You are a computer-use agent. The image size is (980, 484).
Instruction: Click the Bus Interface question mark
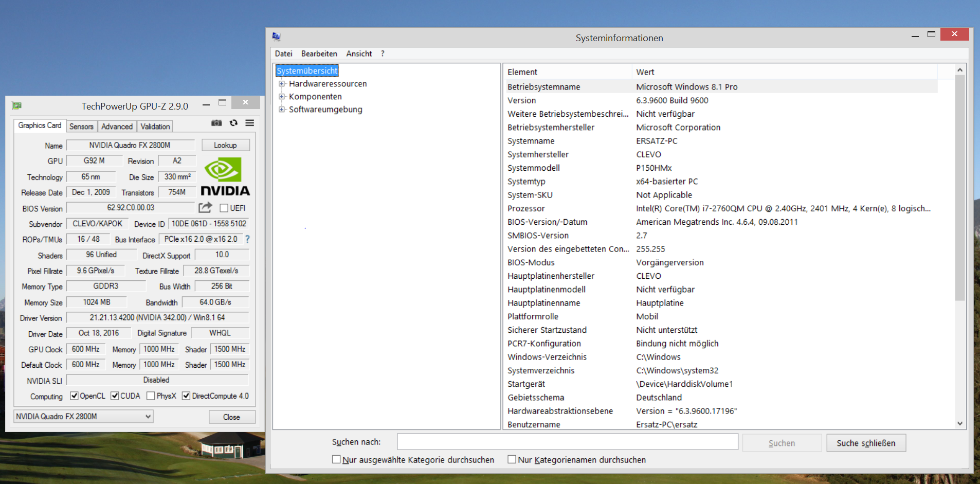248,239
